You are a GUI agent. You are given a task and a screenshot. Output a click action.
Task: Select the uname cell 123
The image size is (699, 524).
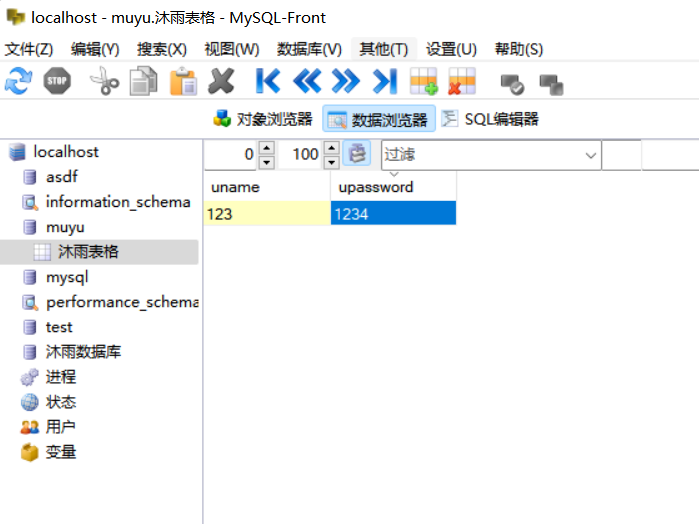[267, 214]
